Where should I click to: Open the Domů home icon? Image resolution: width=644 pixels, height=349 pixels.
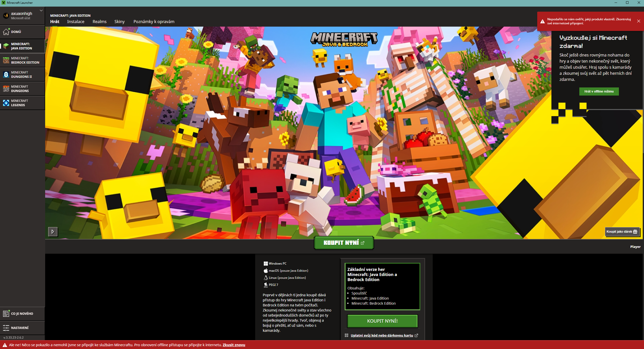coord(6,32)
